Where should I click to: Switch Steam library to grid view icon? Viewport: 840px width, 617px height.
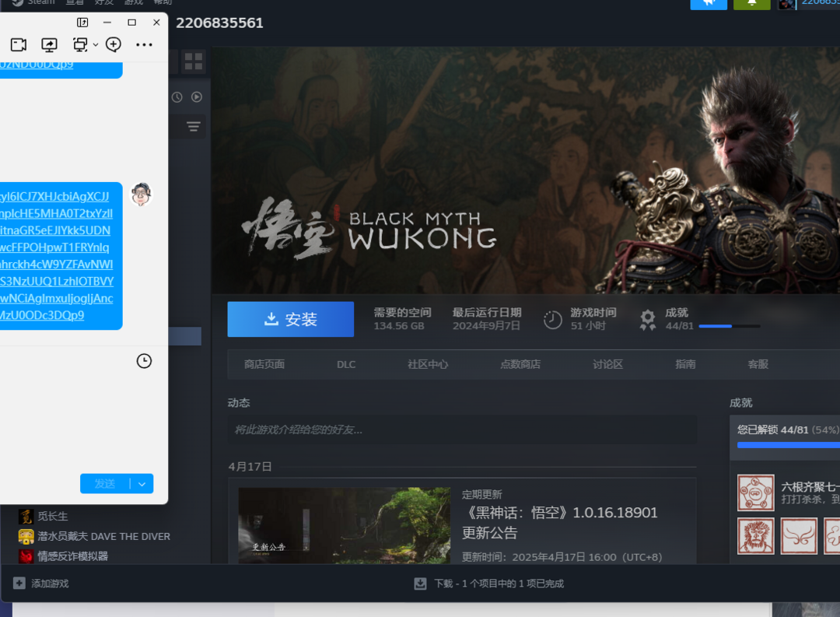[x=194, y=61]
